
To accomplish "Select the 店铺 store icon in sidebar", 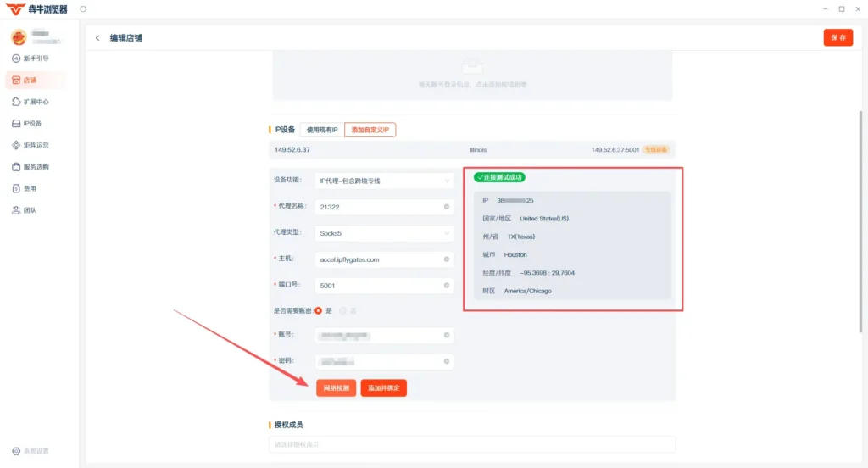I will point(16,80).
